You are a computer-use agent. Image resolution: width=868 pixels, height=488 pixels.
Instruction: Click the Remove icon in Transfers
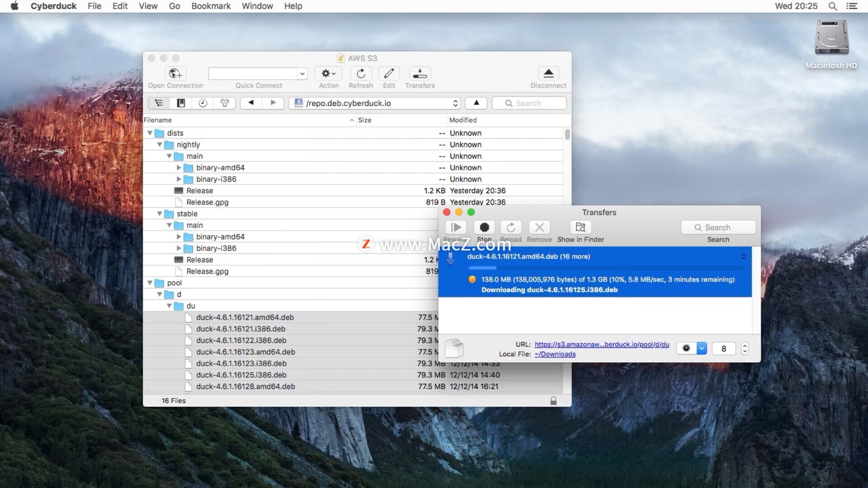pos(539,227)
